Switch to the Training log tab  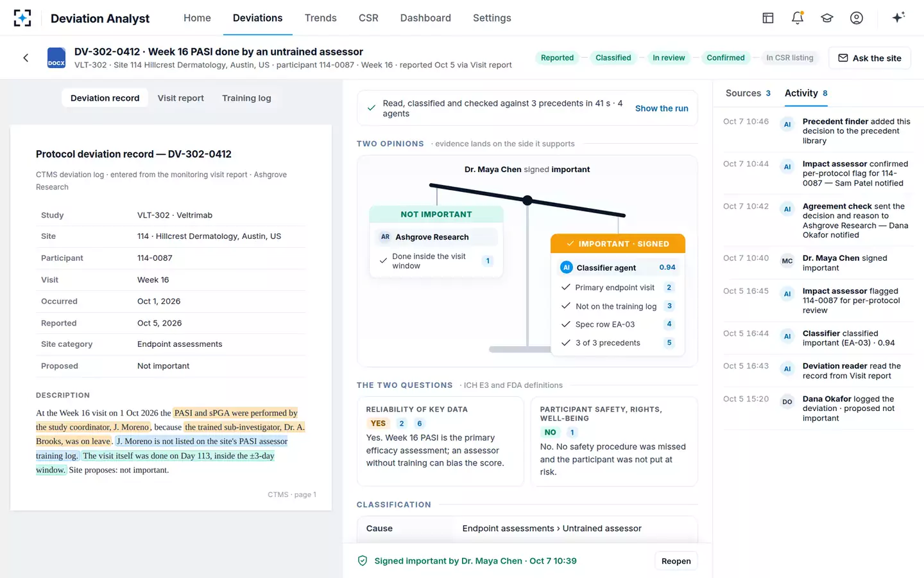pyautogui.click(x=246, y=98)
